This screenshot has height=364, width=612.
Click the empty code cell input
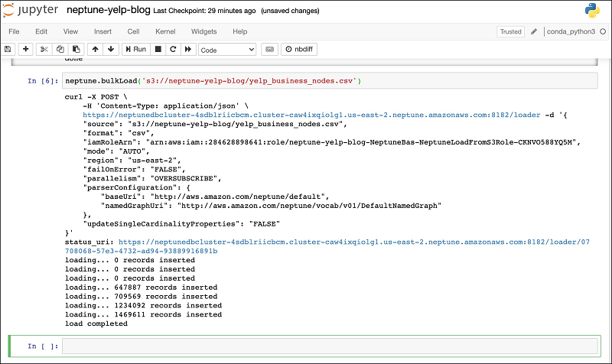330,346
